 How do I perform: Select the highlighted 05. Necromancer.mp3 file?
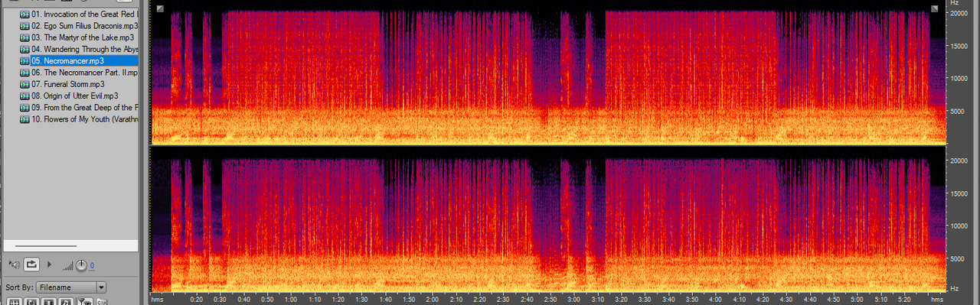(x=84, y=60)
